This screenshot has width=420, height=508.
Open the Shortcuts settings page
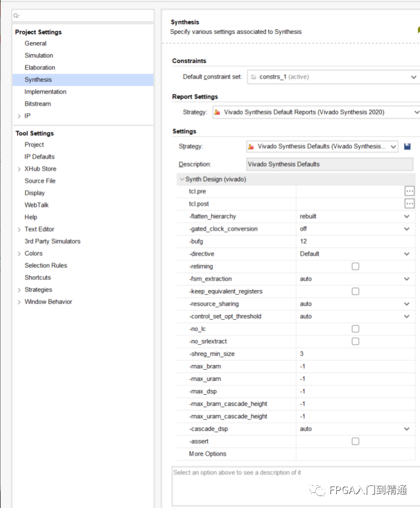37,278
